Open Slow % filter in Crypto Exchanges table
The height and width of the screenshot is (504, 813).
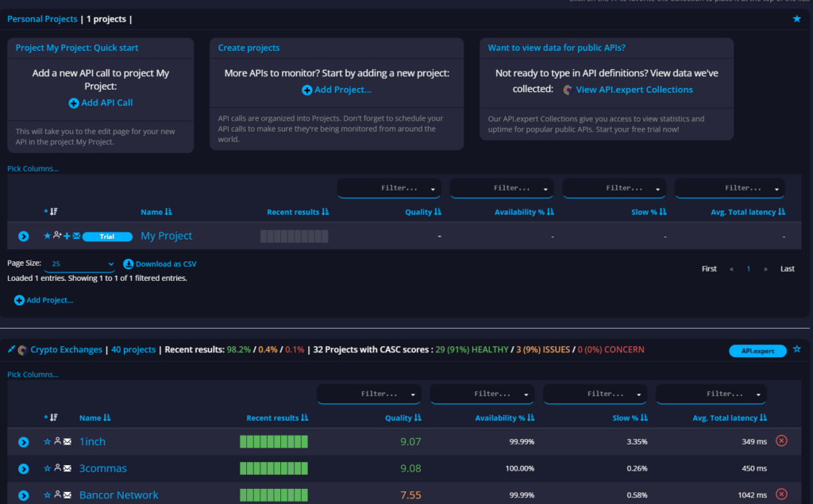(x=595, y=394)
